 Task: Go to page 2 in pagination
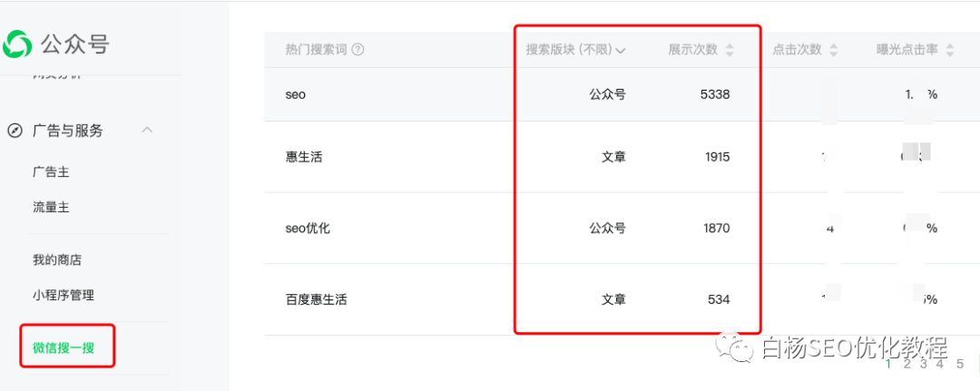pyautogui.click(x=906, y=364)
